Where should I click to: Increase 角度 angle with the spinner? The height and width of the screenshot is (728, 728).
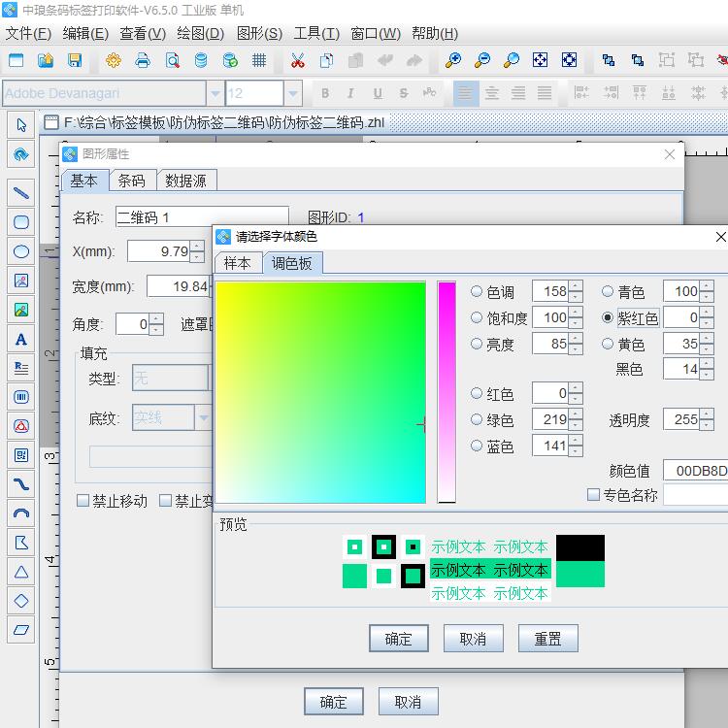[x=156, y=318]
